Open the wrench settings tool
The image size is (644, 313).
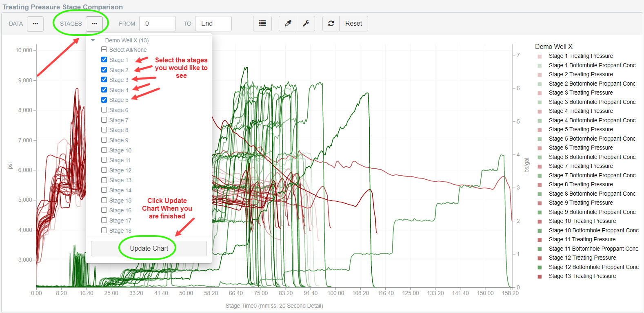[306, 24]
